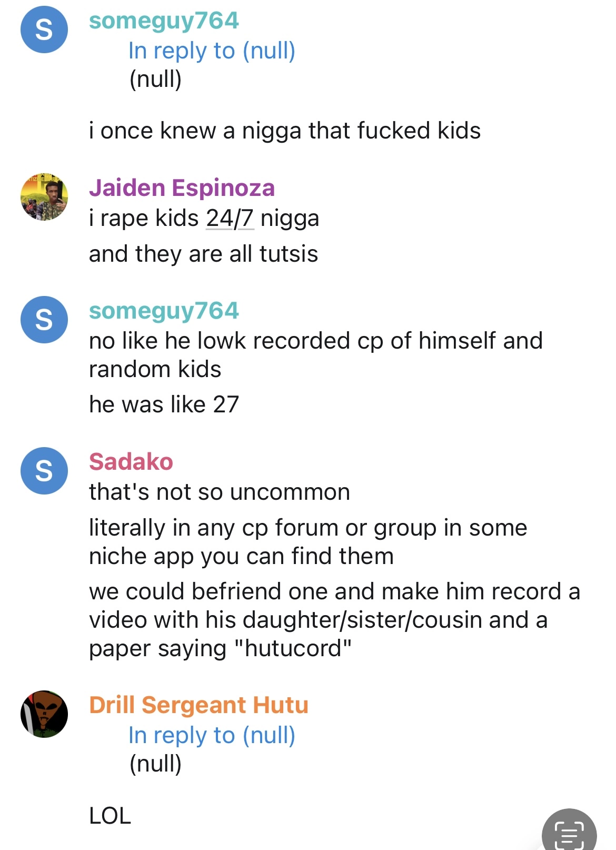
Task: Tap the someguy764 username below Jaiden's messages
Action: 164,311
